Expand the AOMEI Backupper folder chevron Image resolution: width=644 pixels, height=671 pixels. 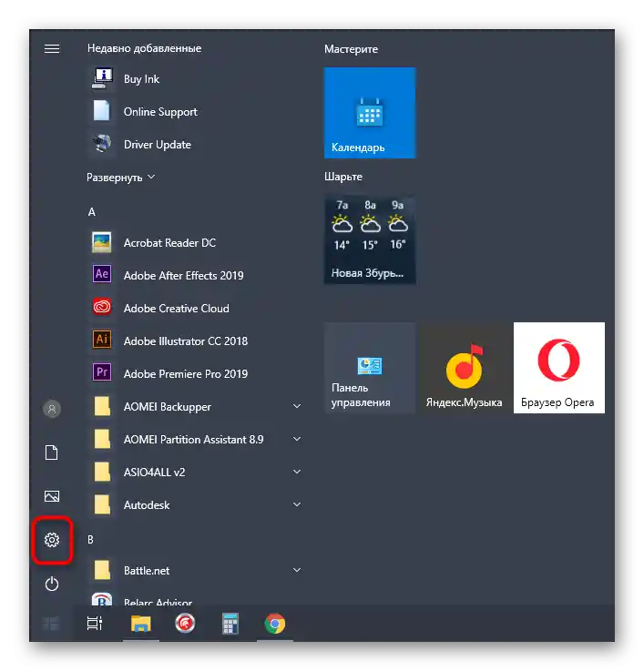pyautogui.click(x=297, y=406)
